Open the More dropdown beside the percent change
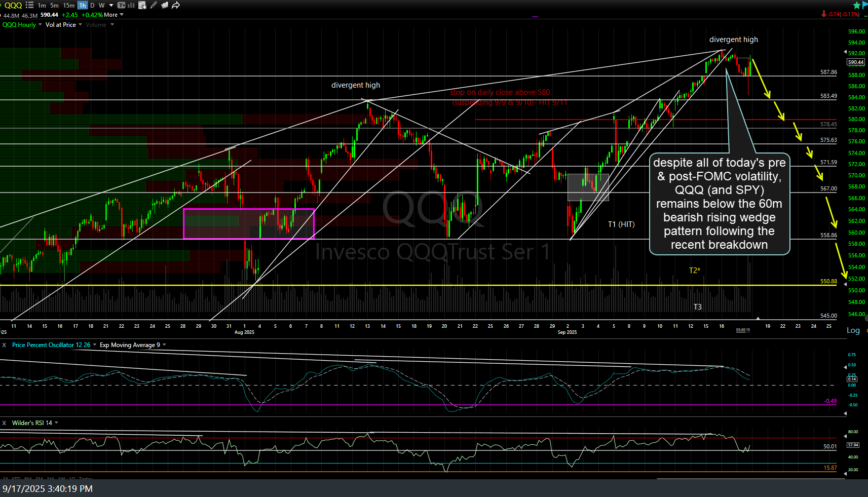The image size is (868, 497). point(113,15)
